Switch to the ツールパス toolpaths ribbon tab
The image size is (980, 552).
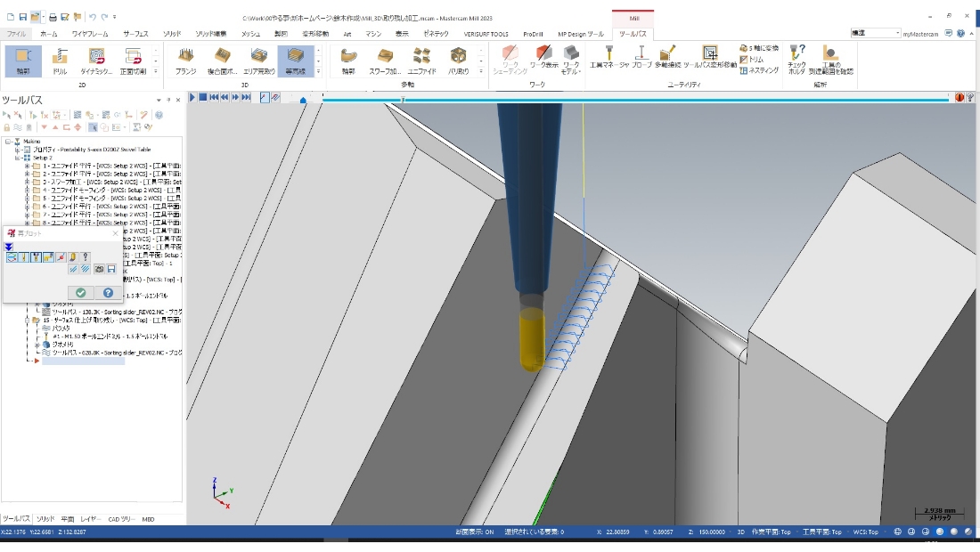(x=633, y=34)
